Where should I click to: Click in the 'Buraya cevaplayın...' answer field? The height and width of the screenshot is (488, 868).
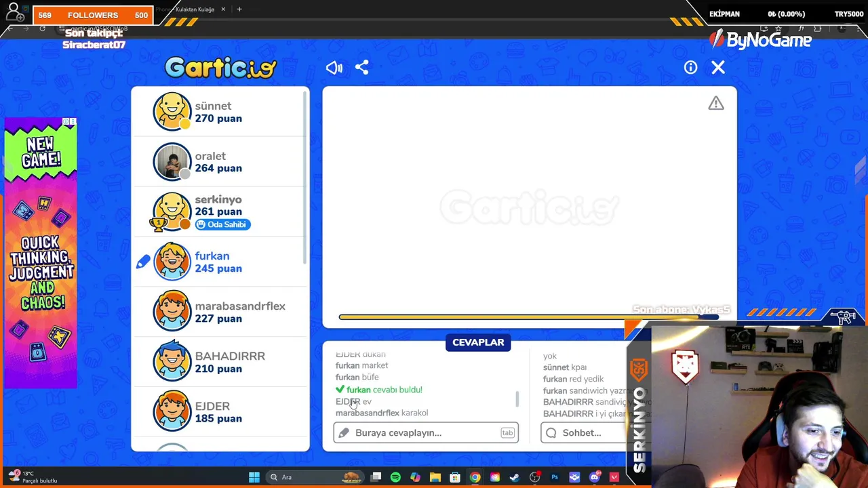426,432
